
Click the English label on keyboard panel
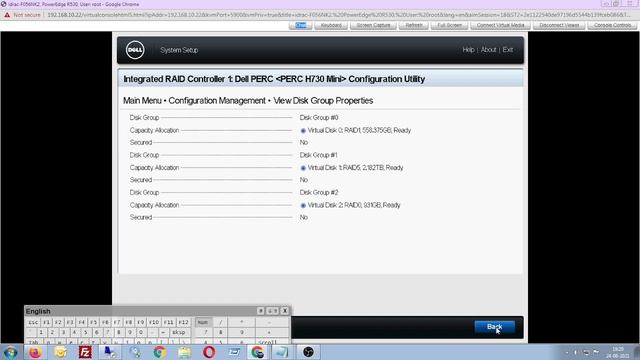click(x=38, y=311)
